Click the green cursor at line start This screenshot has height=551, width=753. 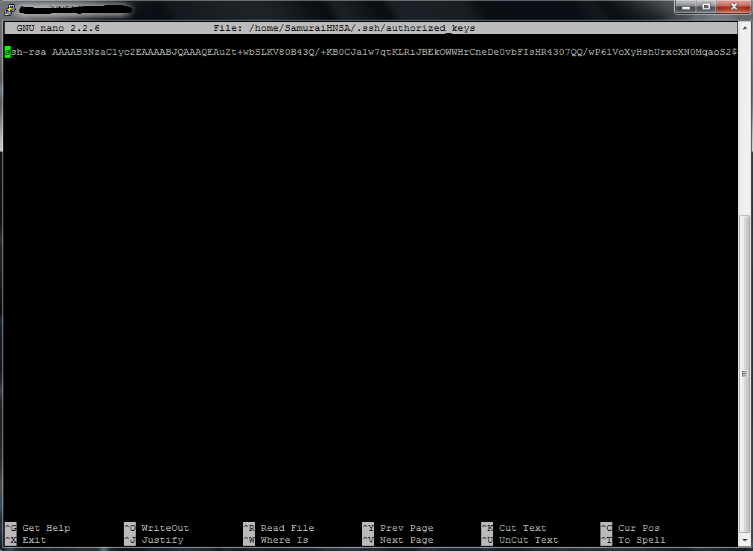click(x=8, y=52)
